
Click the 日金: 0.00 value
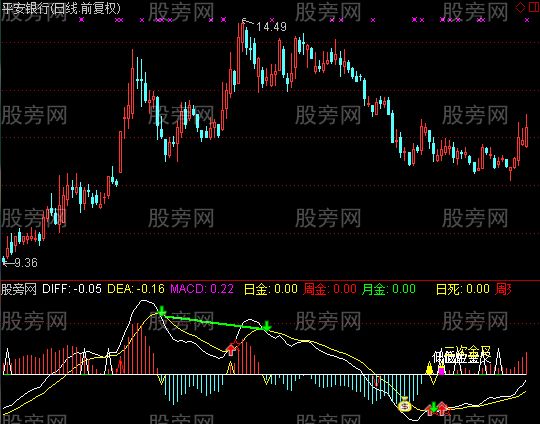(271, 289)
